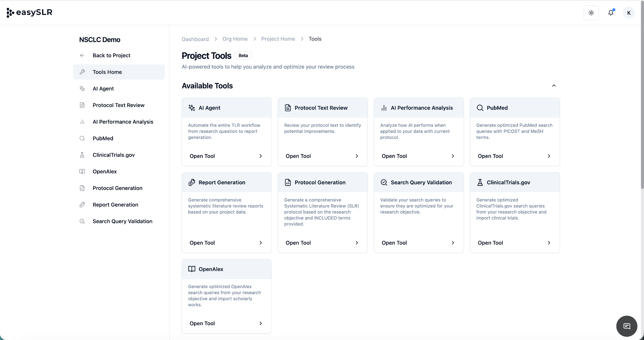This screenshot has width=644, height=340.
Task: Click the flask icon next to ClinicalTrials.gov in sidebar
Action: (x=82, y=155)
